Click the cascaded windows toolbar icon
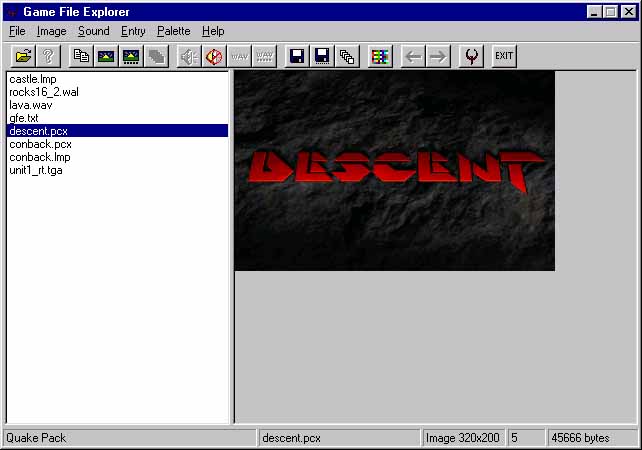The width and height of the screenshot is (642, 450). (347, 56)
